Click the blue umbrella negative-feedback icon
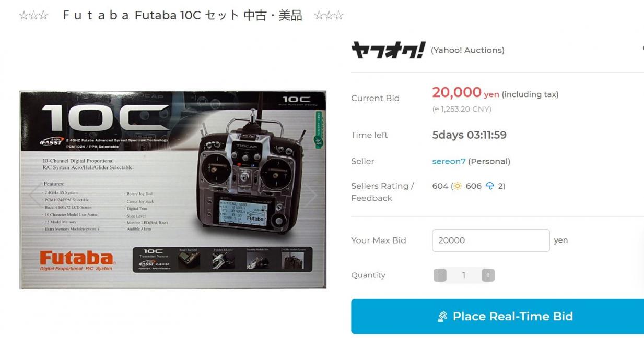This screenshot has height=338, width=644. pyautogui.click(x=490, y=186)
